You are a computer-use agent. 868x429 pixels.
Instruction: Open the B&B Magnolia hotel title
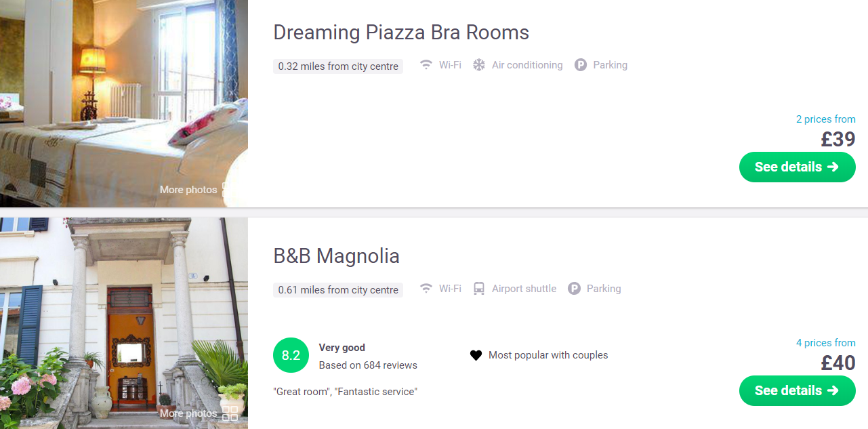pyautogui.click(x=336, y=256)
